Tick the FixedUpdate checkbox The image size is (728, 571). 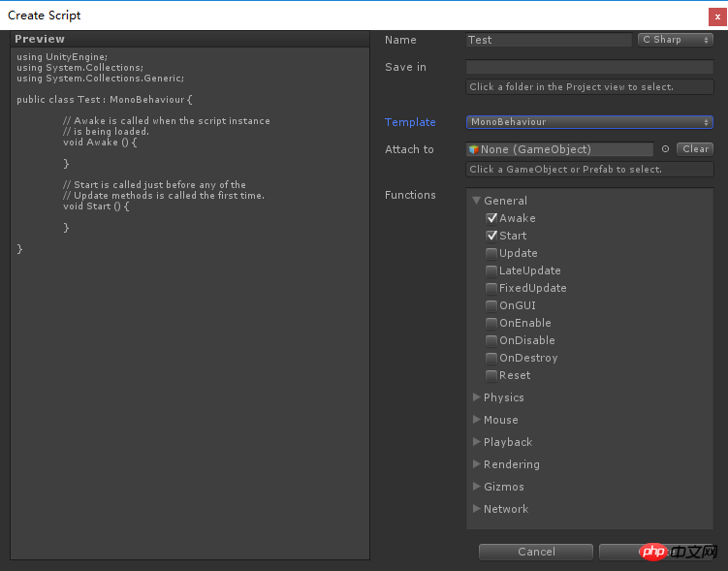point(491,288)
